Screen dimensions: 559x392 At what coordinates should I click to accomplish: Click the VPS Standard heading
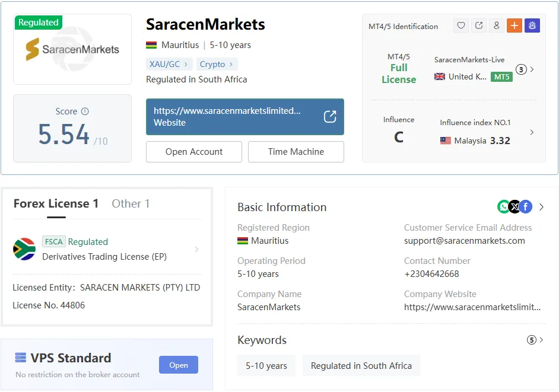[71, 358]
